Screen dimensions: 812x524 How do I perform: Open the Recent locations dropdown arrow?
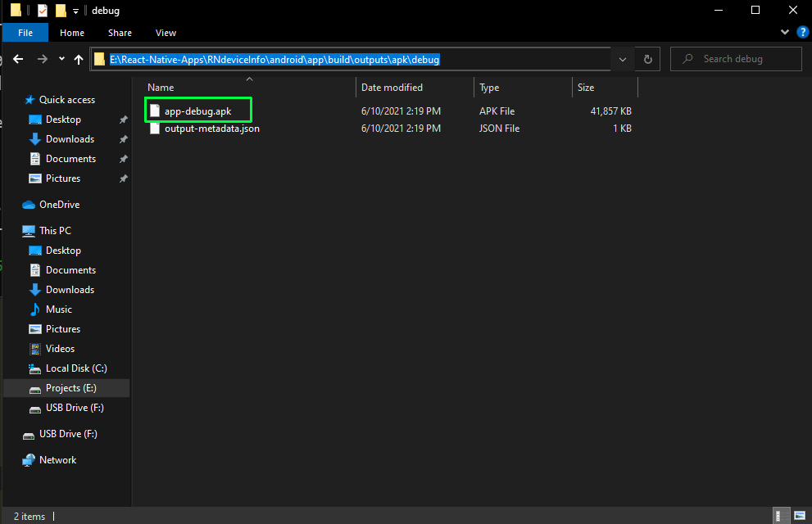(x=62, y=59)
